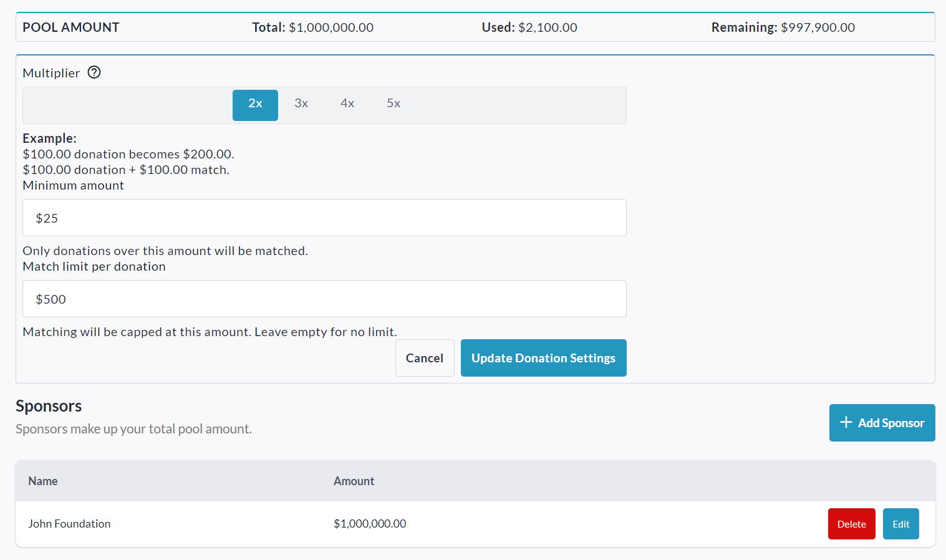This screenshot has height=560, width=946.
Task: Click the Multiplier help question-mark icon
Action: [94, 72]
